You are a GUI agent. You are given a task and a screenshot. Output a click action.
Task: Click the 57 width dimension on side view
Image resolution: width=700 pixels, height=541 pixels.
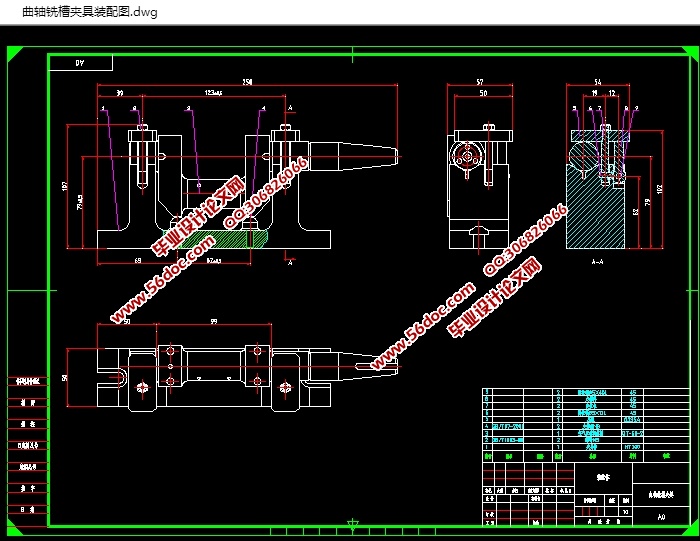pos(480,82)
